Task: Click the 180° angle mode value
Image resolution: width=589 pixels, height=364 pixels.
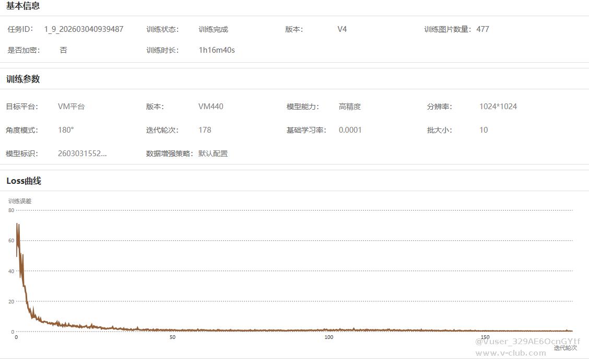Action: click(66, 130)
